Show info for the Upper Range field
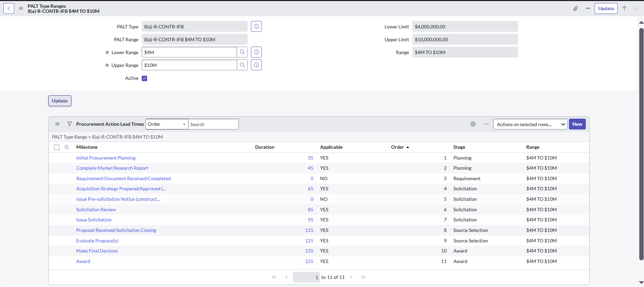The width and height of the screenshot is (644, 287). click(256, 65)
